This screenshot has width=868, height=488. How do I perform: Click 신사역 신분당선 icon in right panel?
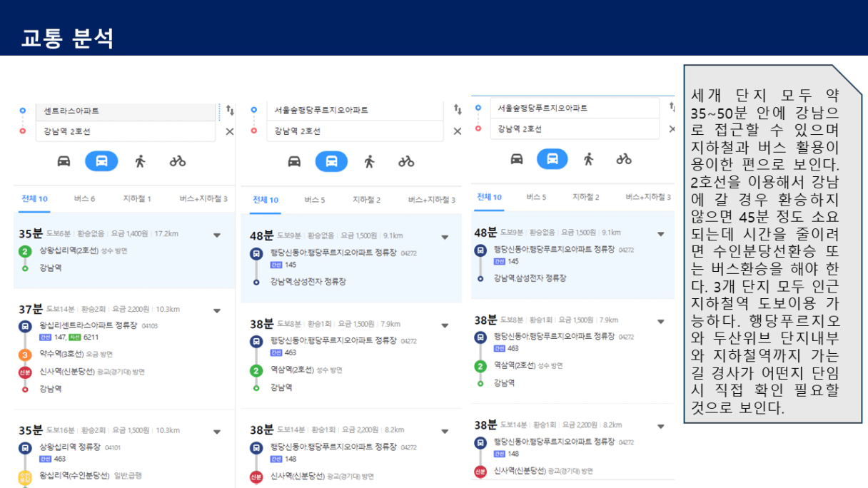point(480,472)
